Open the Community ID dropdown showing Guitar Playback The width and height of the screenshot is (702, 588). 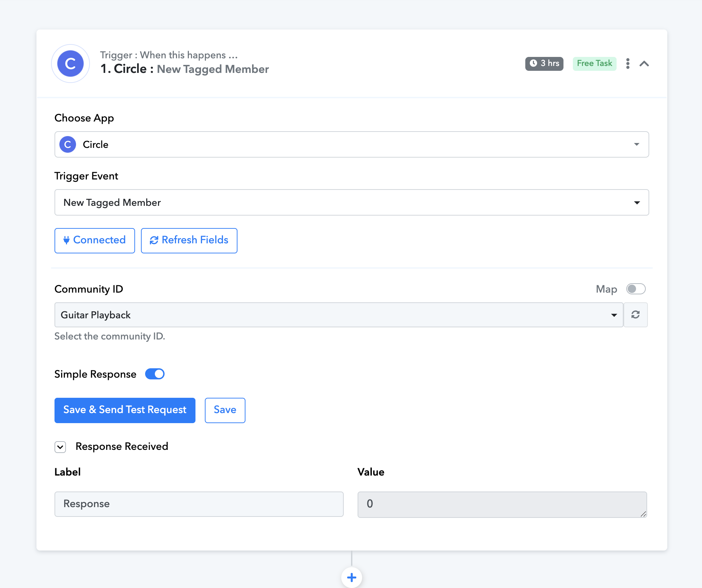click(339, 315)
